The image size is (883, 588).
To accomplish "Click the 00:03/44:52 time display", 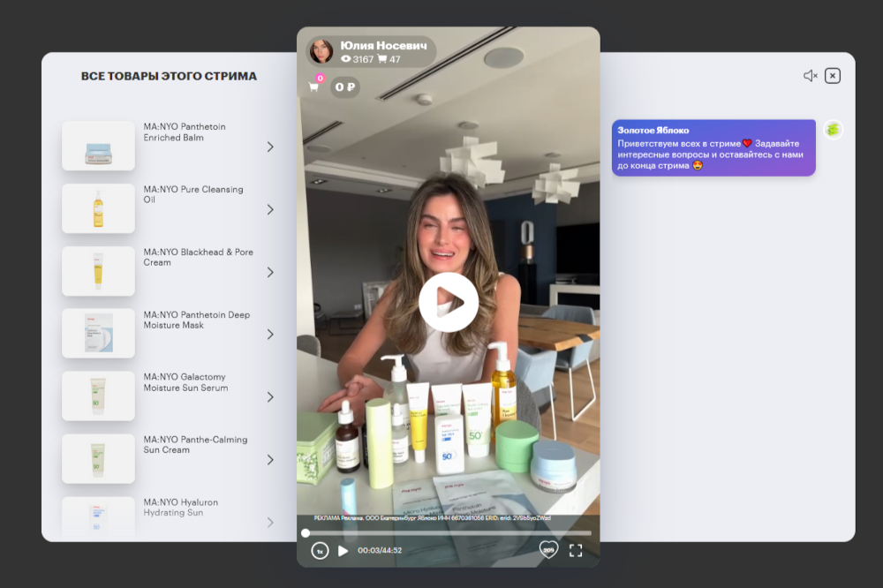I will click(380, 550).
